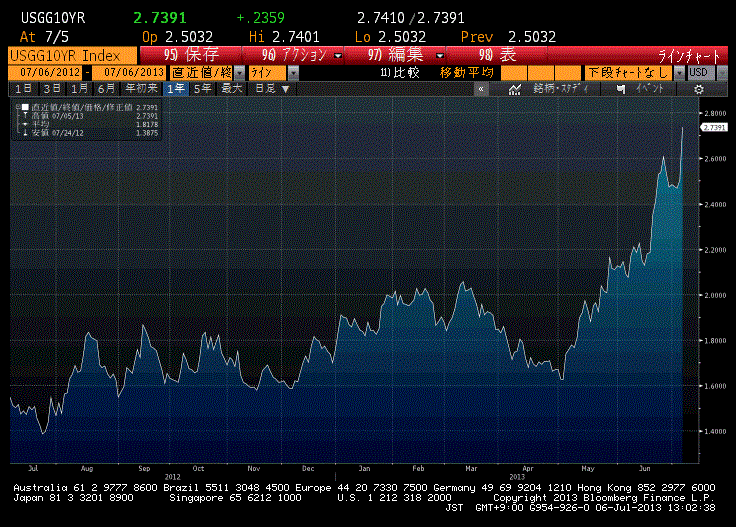Click the start date field 07/06/2012

(x=46, y=73)
